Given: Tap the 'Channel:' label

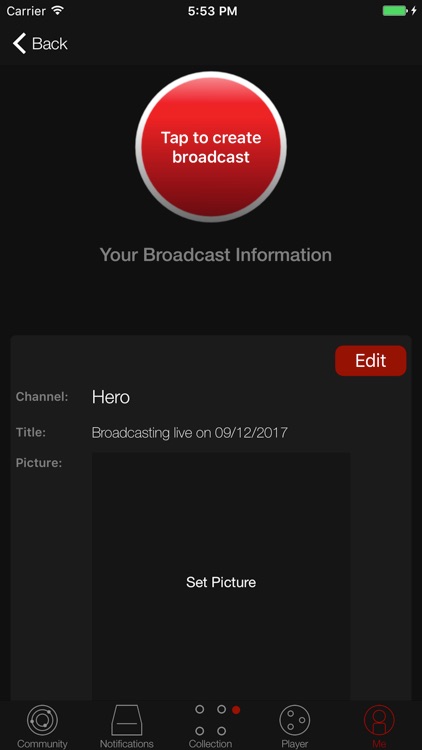Looking at the screenshot, I should point(42,397).
